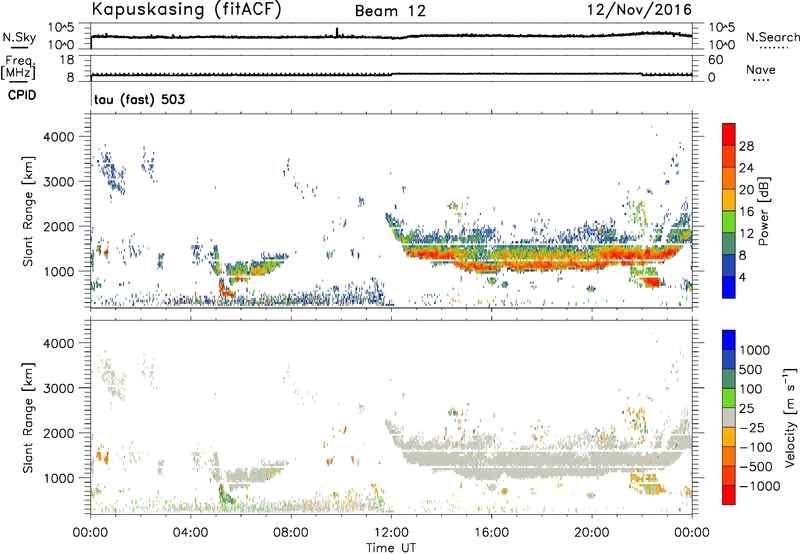The width and height of the screenshot is (800, 554).
Task: Click the 1000 label on Velocity colorbar
Action: click(x=755, y=350)
